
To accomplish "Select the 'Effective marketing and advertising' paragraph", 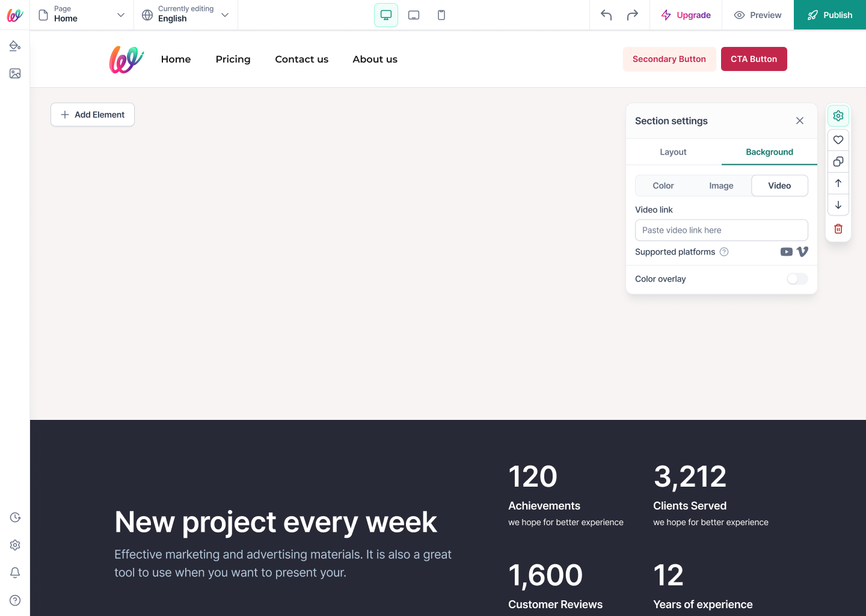I will click(x=283, y=564).
